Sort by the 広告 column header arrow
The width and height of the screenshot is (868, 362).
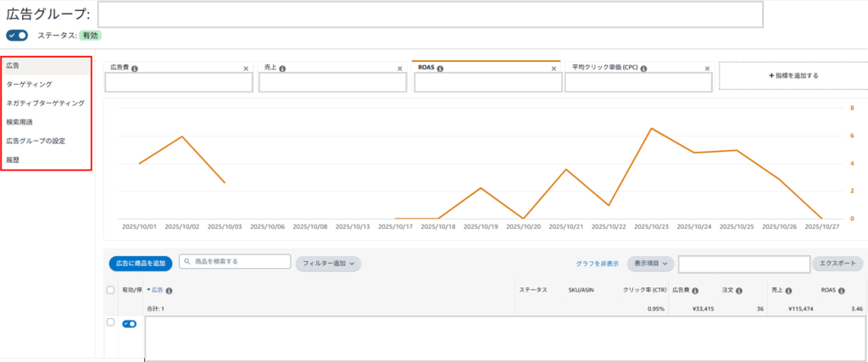(147, 290)
